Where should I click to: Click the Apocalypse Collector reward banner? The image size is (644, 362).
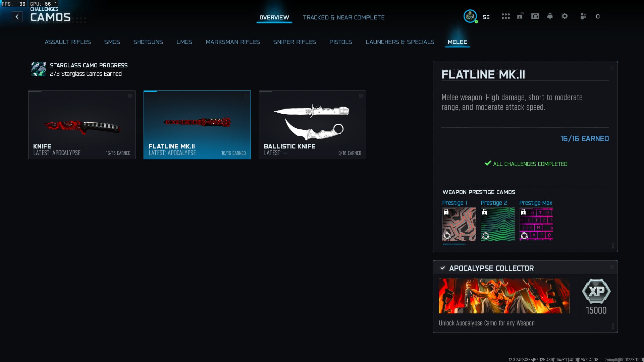[504, 296]
